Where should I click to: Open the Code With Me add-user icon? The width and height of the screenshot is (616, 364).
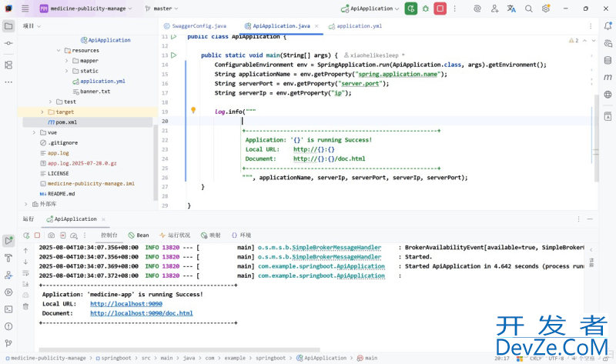[x=494, y=8]
